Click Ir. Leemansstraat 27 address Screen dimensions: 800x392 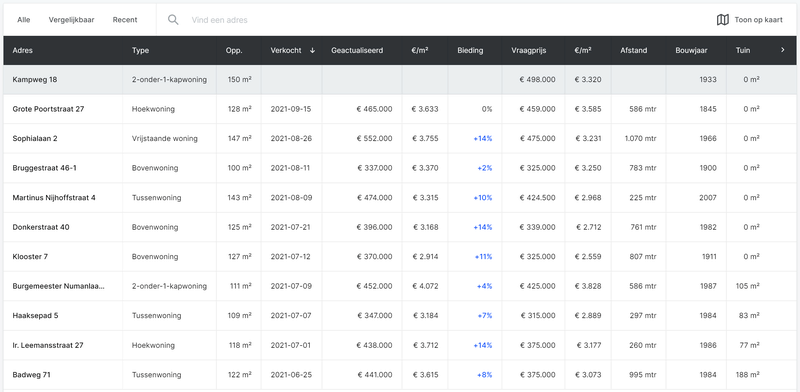pos(47,345)
